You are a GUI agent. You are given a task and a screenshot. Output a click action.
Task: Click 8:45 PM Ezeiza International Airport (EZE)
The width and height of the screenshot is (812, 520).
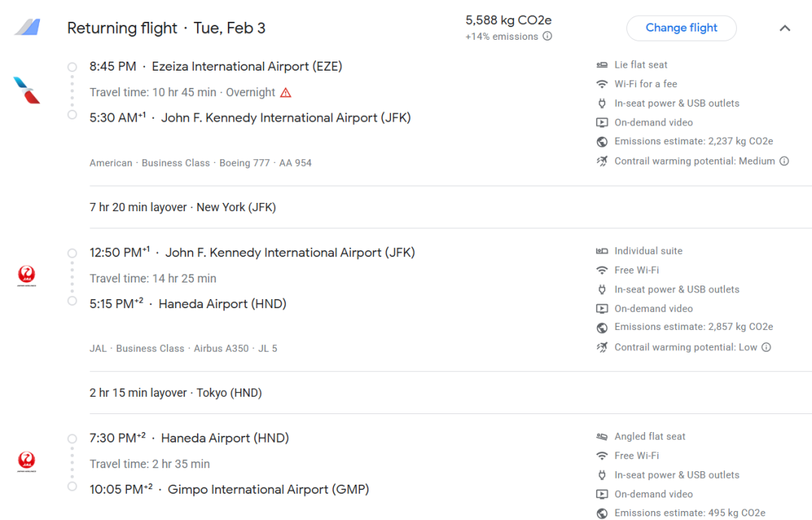pos(216,67)
